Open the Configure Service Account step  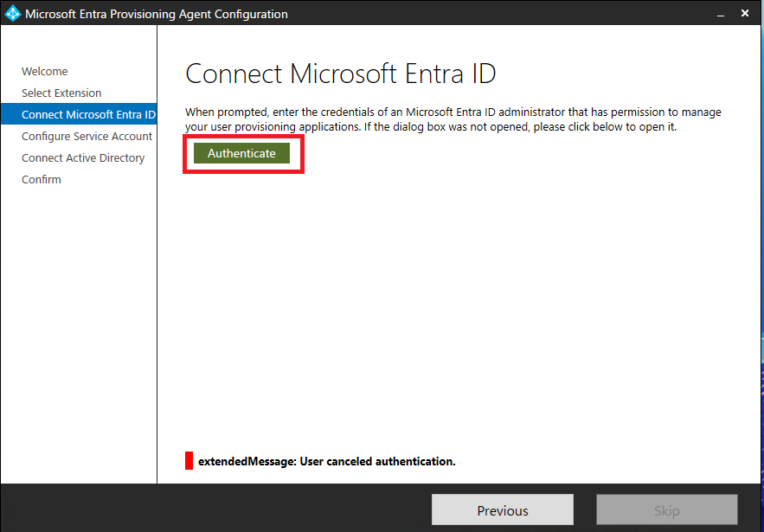pyautogui.click(x=87, y=136)
